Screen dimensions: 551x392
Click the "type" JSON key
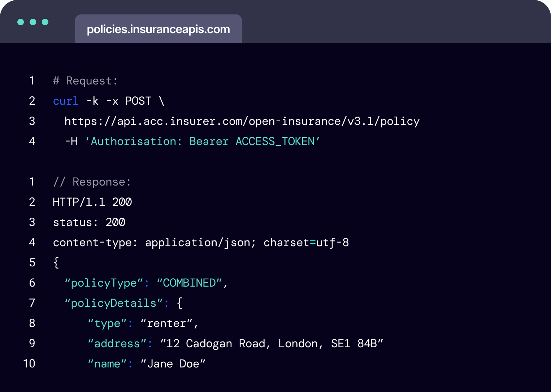tap(107, 323)
